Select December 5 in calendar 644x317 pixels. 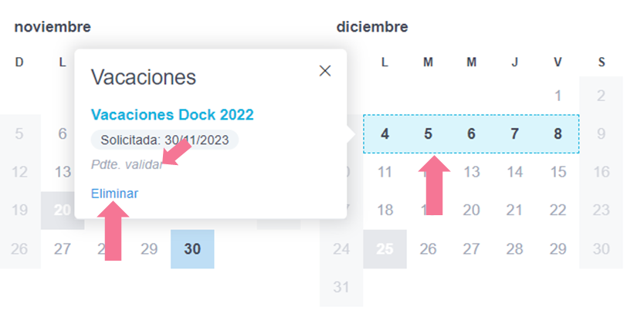[428, 133]
